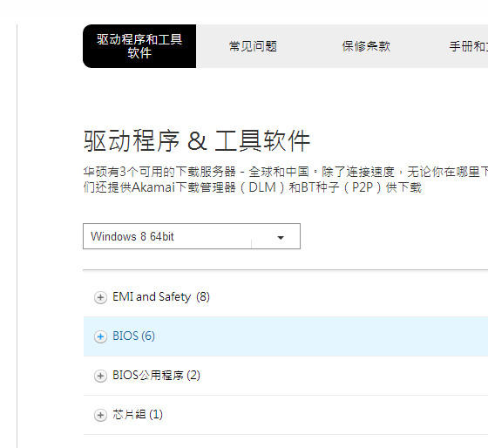Expand the 芯片組 (1) category label
This screenshot has width=488, height=448.
(x=138, y=415)
